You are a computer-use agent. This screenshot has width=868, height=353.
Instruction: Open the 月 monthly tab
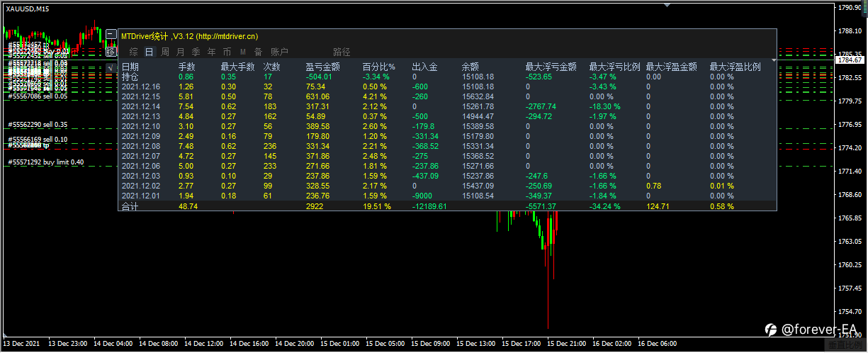point(180,52)
